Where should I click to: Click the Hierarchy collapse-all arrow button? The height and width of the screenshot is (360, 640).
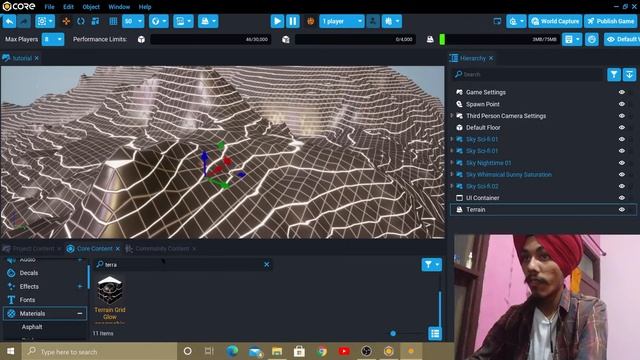point(629,74)
